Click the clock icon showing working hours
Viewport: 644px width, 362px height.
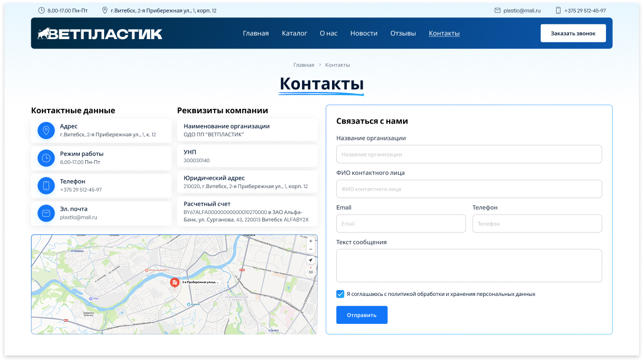(x=40, y=10)
